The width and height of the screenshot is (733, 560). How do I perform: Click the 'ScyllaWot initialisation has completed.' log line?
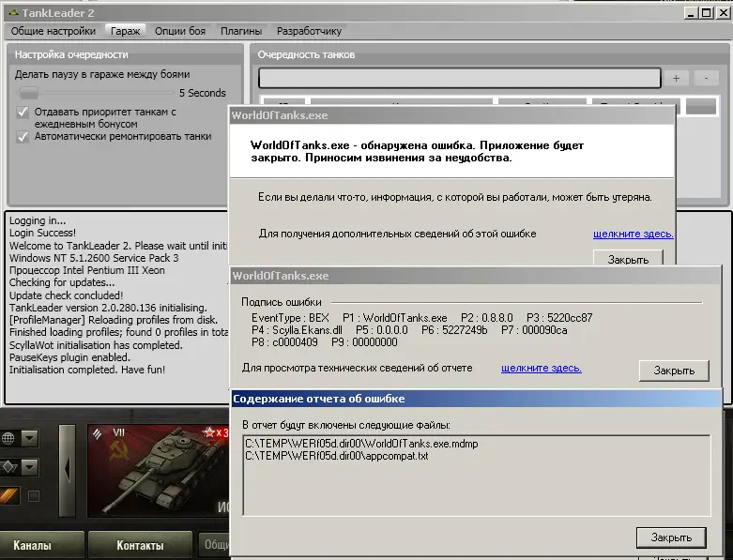(x=96, y=345)
